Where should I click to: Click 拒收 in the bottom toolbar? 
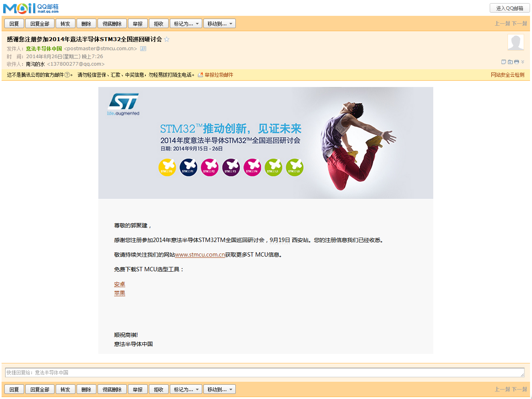click(x=159, y=390)
